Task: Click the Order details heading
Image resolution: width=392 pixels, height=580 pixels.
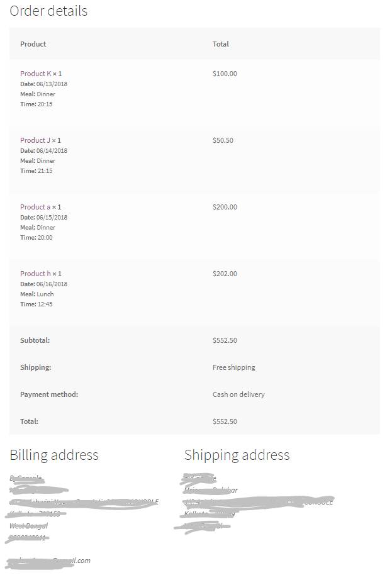Action: 48,11
